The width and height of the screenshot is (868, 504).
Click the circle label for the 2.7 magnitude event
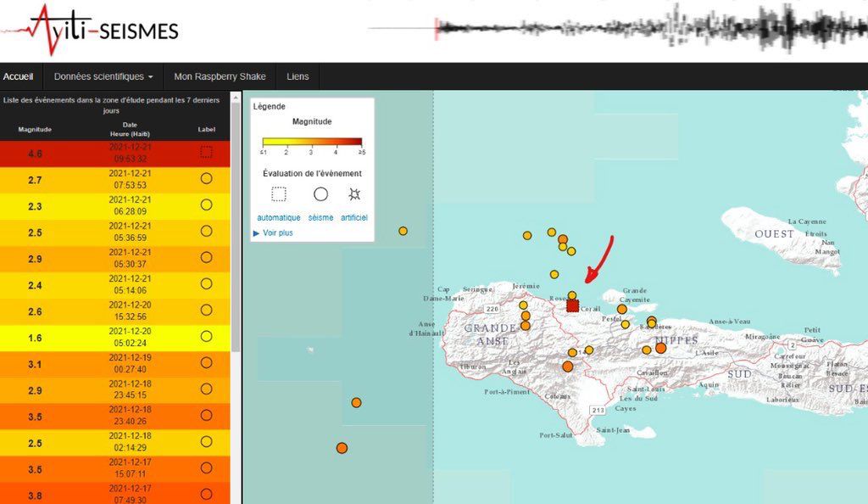(x=207, y=178)
